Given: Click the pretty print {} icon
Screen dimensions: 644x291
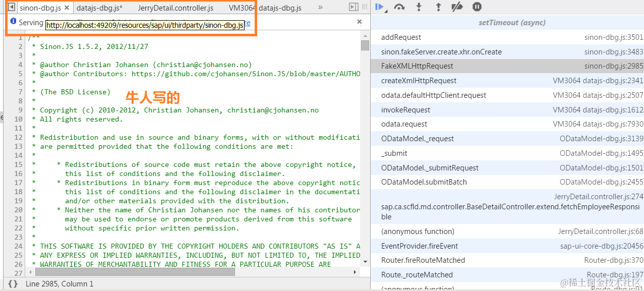Looking at the screenshot, I should point(13,284).
